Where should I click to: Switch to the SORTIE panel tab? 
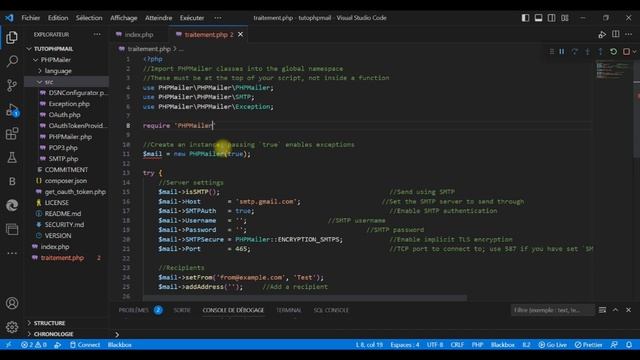click(x=182, y=310)
